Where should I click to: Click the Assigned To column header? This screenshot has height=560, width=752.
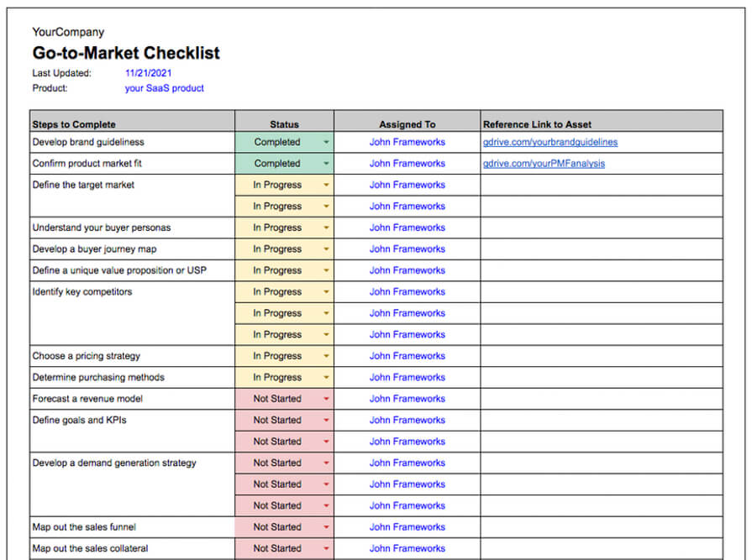407,123
